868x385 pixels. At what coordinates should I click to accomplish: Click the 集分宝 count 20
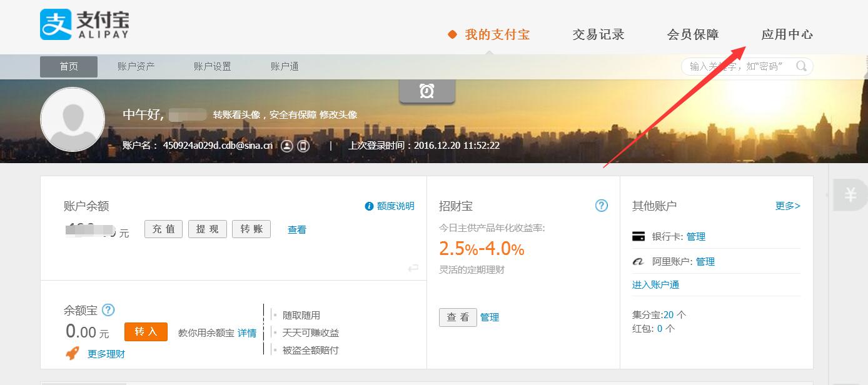click(x=669, y=314)
